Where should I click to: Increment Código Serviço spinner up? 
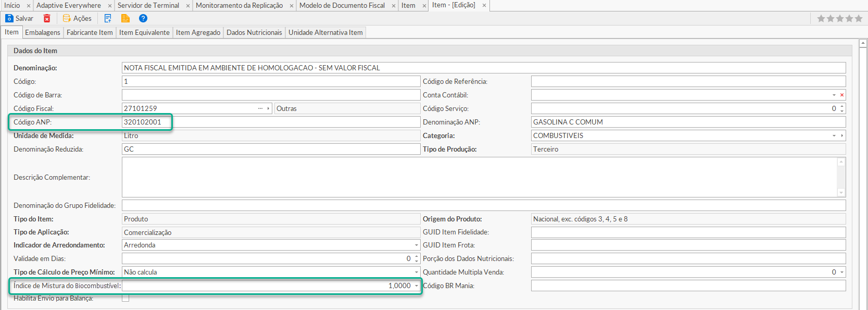click(x=842, y=106)
